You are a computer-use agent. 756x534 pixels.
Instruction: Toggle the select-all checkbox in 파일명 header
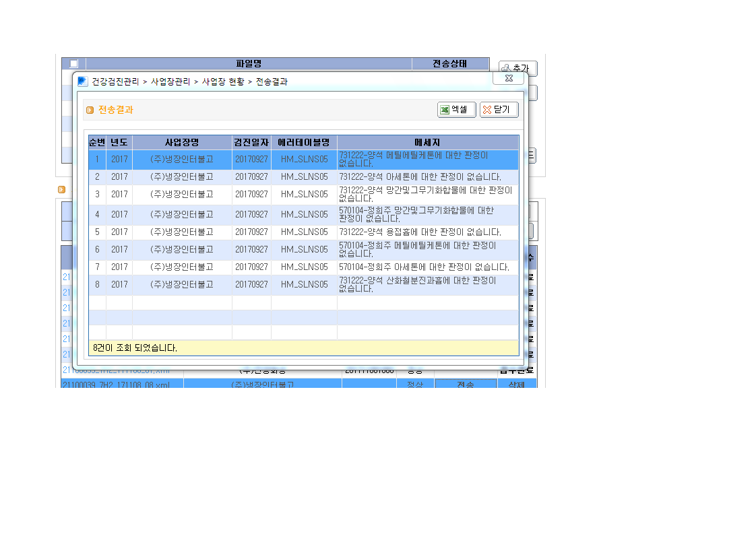(73, 63)
